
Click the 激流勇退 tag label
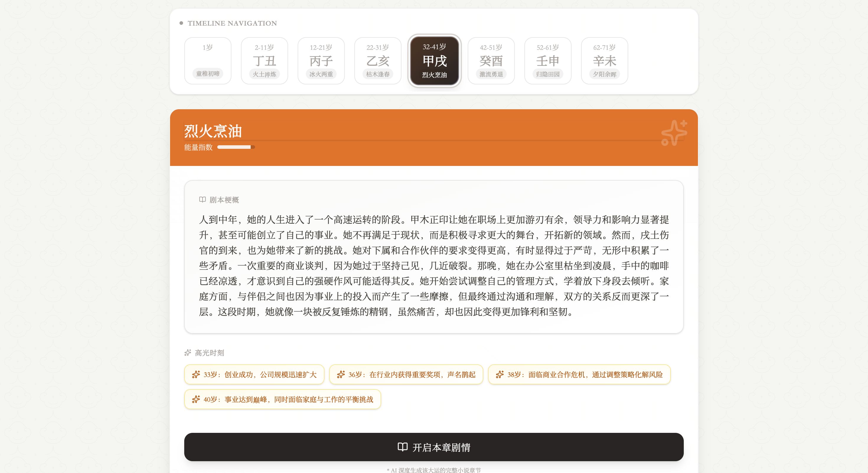(491, 74)
